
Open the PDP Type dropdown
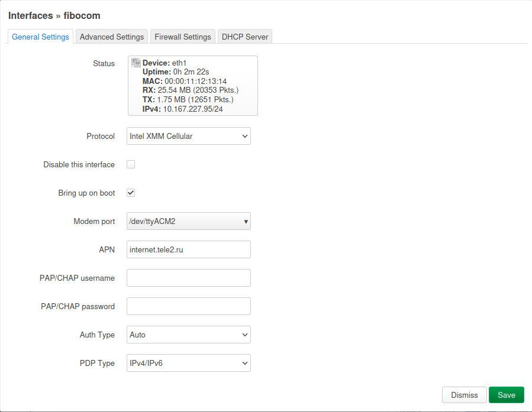point(189,363)
